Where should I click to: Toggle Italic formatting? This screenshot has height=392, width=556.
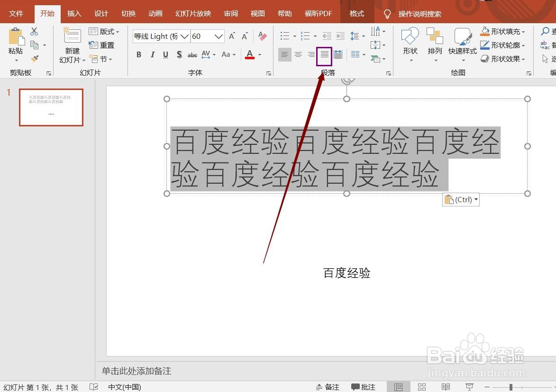click(x=153, y=54)
